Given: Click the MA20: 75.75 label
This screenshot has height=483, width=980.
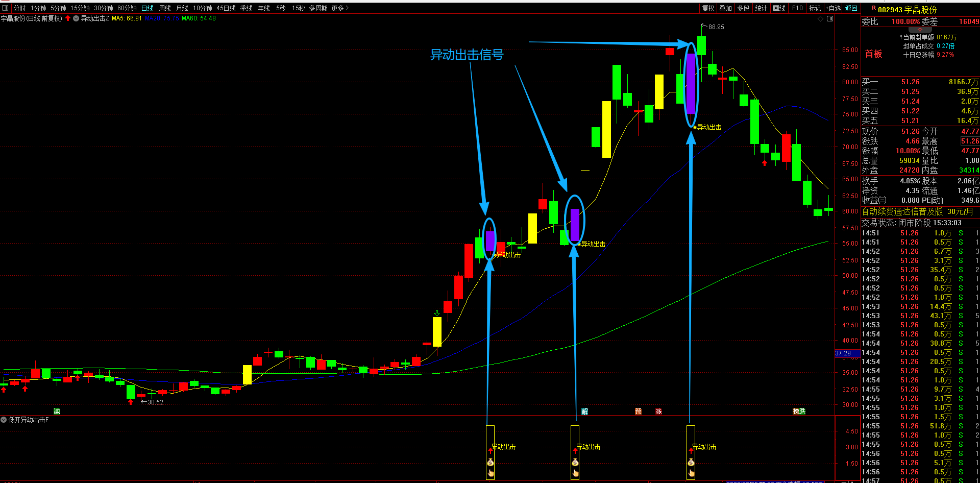Looking at the screenshot, I should point(162,18).
